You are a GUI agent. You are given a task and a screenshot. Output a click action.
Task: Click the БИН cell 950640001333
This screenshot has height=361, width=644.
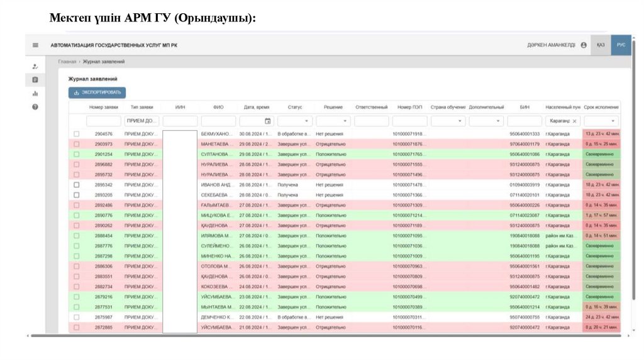[x=525, y=134]
